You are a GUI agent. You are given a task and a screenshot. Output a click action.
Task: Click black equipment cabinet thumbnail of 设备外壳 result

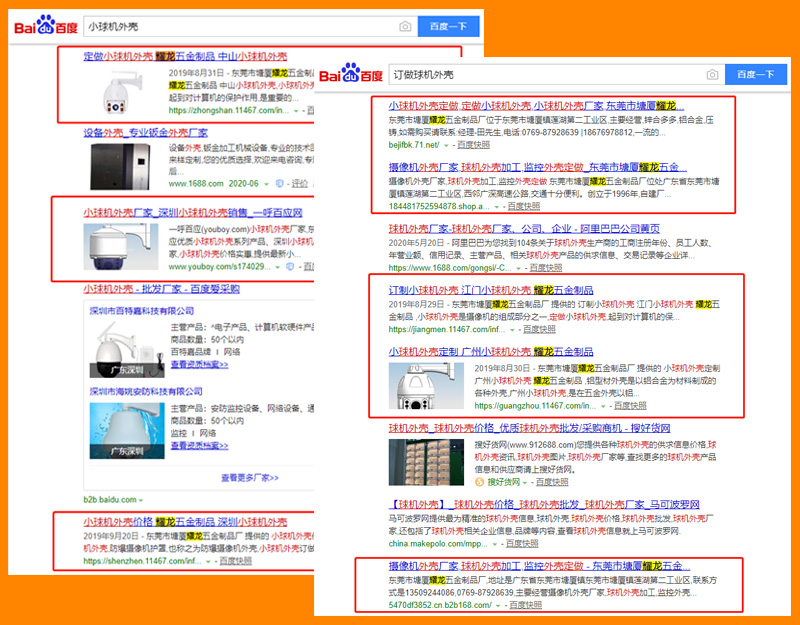120,167
